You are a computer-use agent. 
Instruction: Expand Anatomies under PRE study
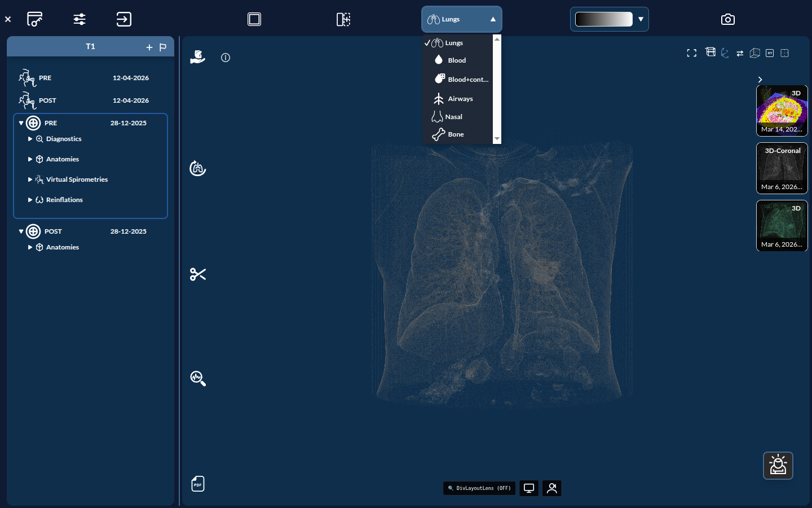tap(30, 159)
